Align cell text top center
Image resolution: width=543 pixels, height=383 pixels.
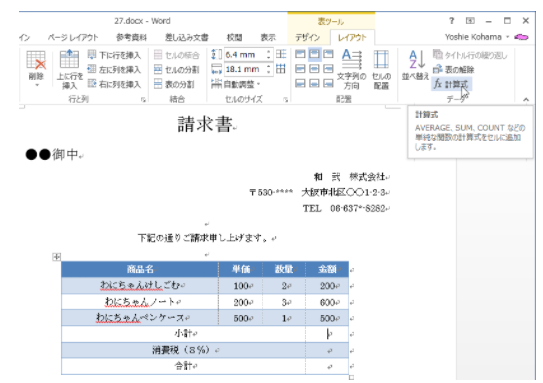[314, 54]
